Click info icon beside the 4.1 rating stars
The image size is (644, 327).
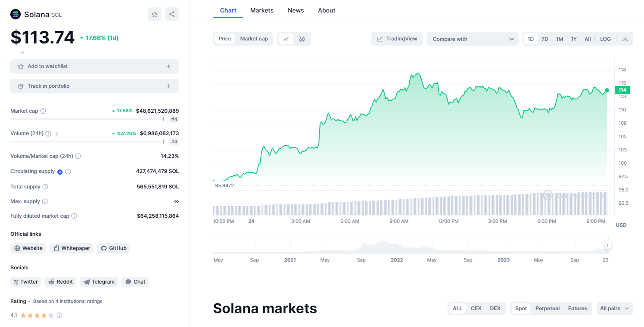[59, 315]
